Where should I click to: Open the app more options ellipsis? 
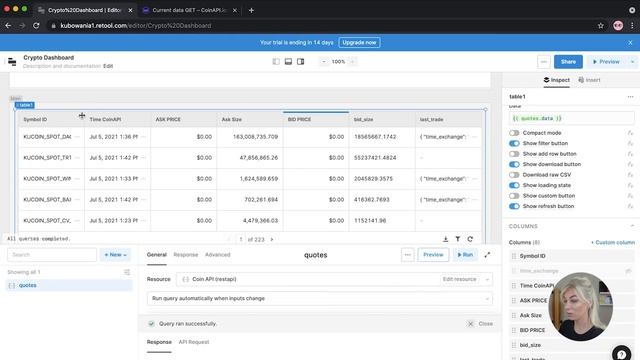[x=544, y=62]
